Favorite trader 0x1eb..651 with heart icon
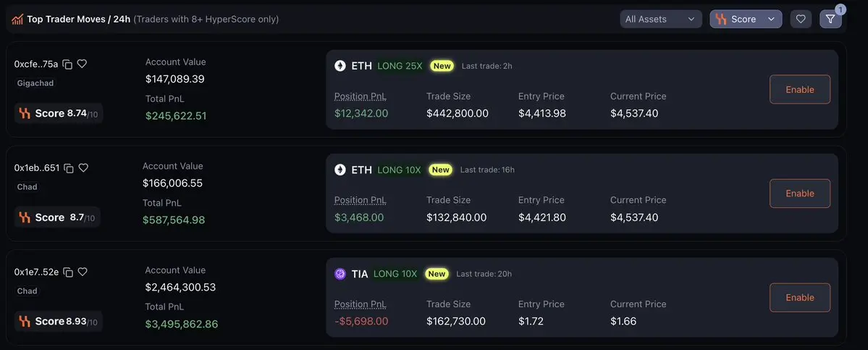The height and width of the screenshot is (350, 868). point(83,168)
